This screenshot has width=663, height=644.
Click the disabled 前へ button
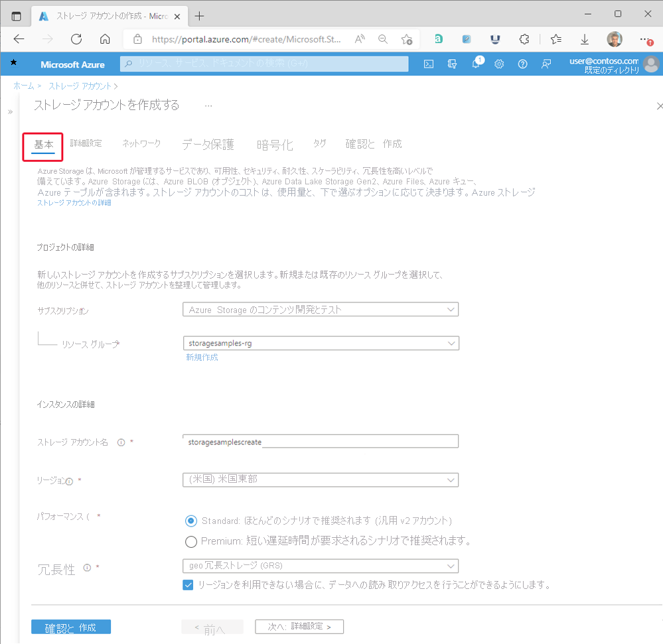click(212, 627)
